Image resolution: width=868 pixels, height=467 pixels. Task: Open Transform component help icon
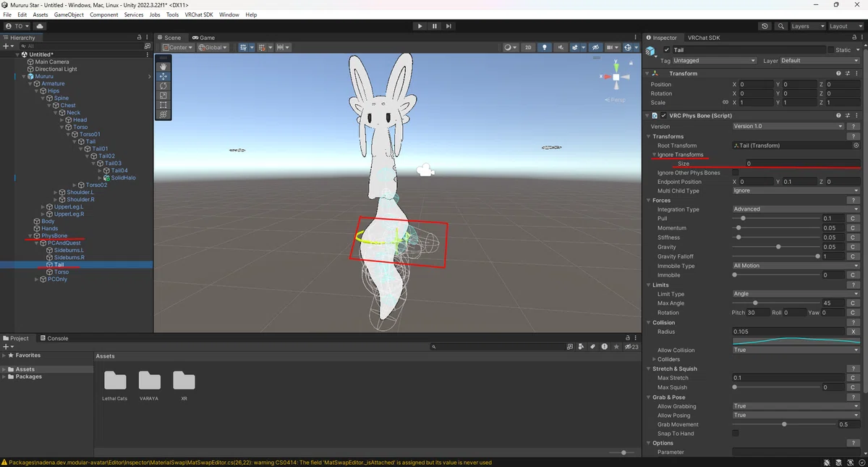(838, 73)
